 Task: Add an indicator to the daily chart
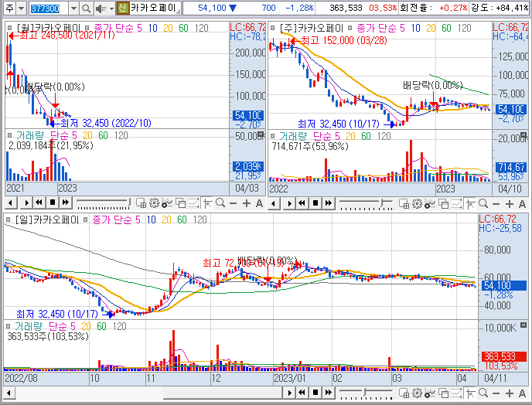pos(430,393)
